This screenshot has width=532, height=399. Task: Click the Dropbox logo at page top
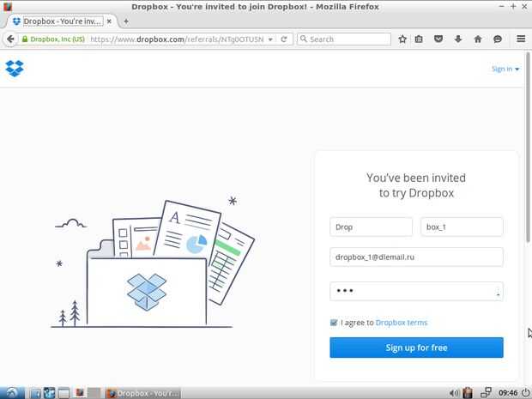click(x=15, y=69)
